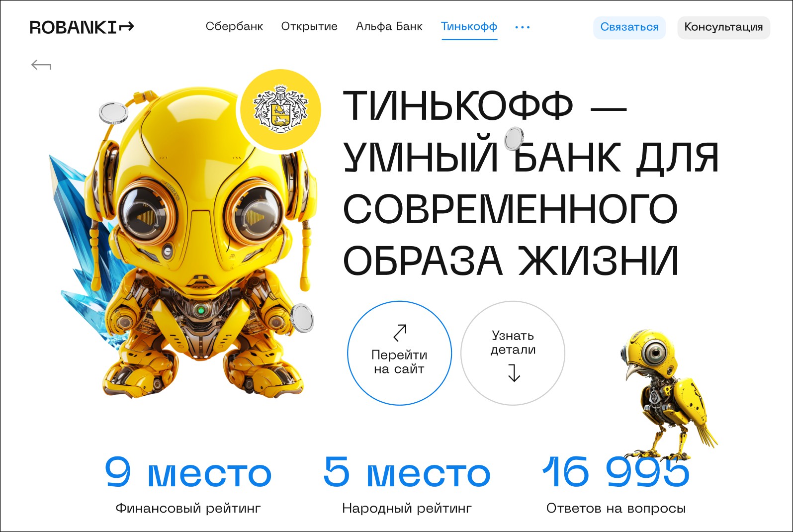
Task: Click the diagonal arrow in the Перейти на сайт circle
Action: [x=400, y=333]
